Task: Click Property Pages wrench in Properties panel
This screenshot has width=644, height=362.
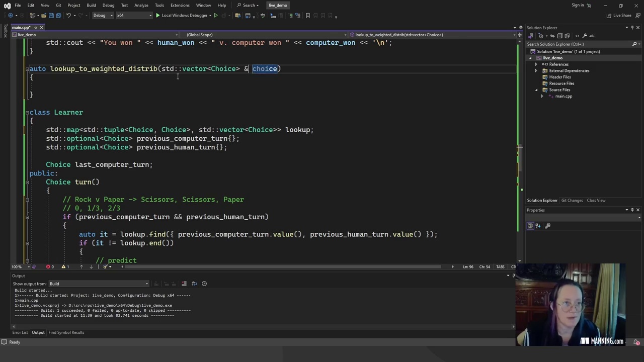Action: point(547,226)
